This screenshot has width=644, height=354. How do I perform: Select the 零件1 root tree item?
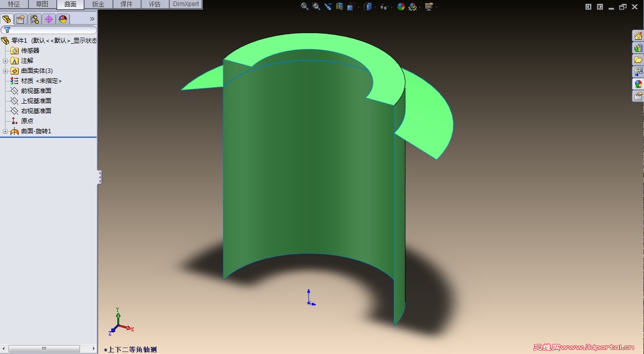pyautogui.click(x=49, y=41)
